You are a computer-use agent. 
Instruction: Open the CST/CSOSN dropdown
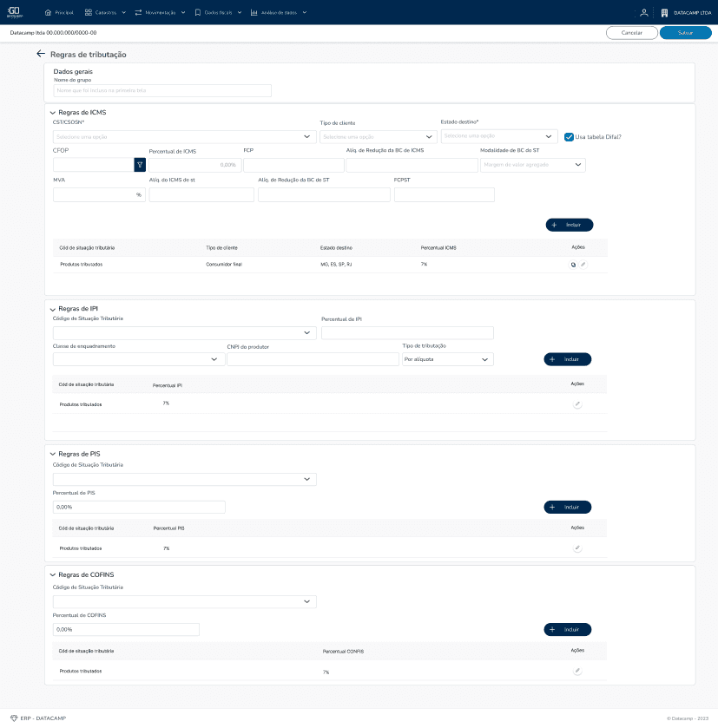point(185,137)
